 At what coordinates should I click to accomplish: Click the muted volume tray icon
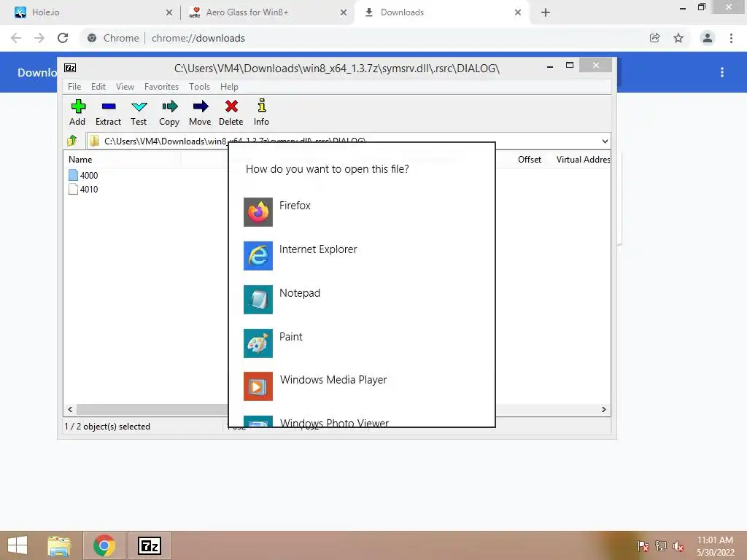tap(678, 545)
